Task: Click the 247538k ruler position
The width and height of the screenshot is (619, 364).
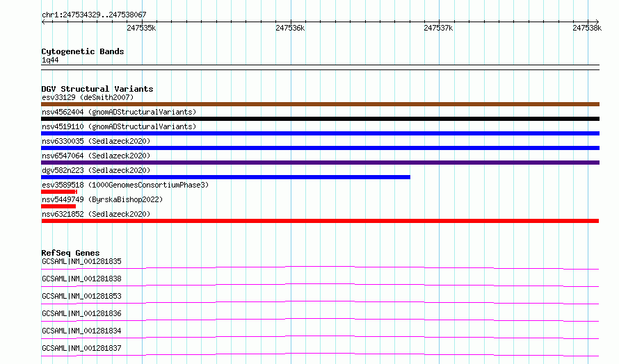Action: coord(587,28)
